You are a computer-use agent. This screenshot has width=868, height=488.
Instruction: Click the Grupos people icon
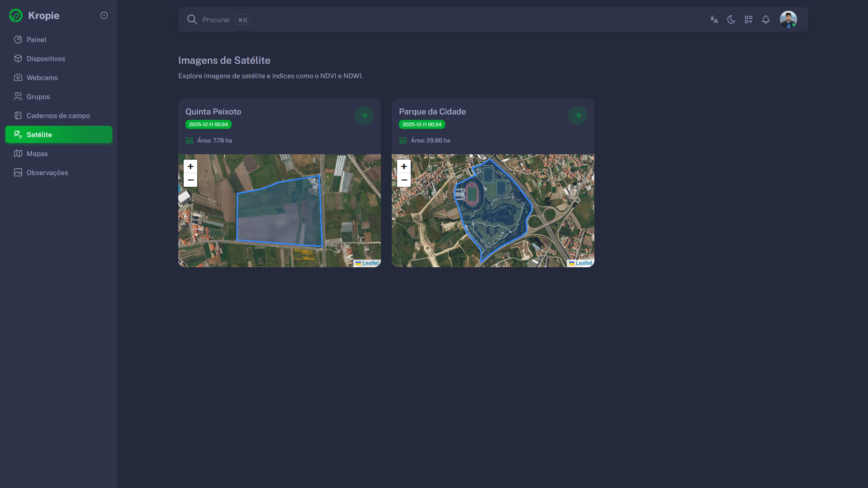pyautogui.click(x=18, y=96)
